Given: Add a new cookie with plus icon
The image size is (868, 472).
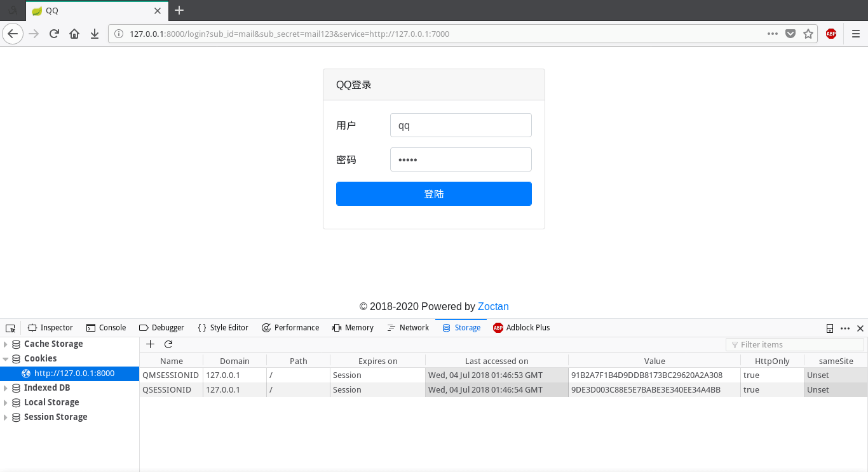Looking at the screenshot, I should tap(150, 344).
